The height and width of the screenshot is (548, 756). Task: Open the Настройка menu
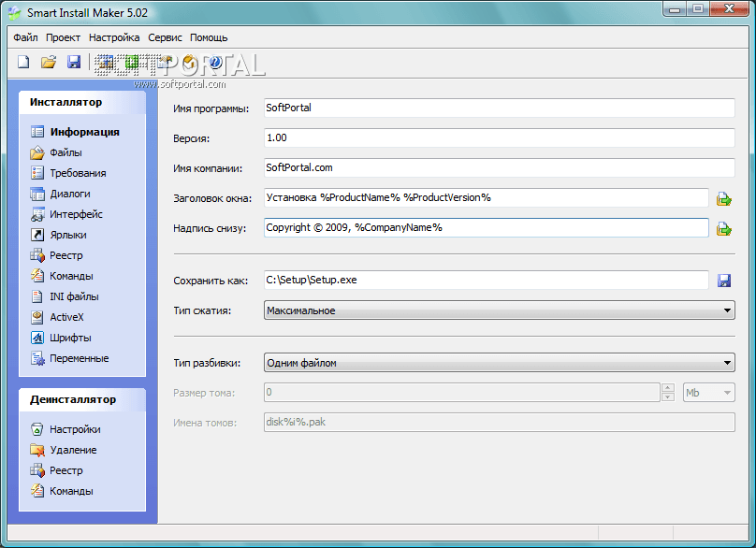point(114,37)
